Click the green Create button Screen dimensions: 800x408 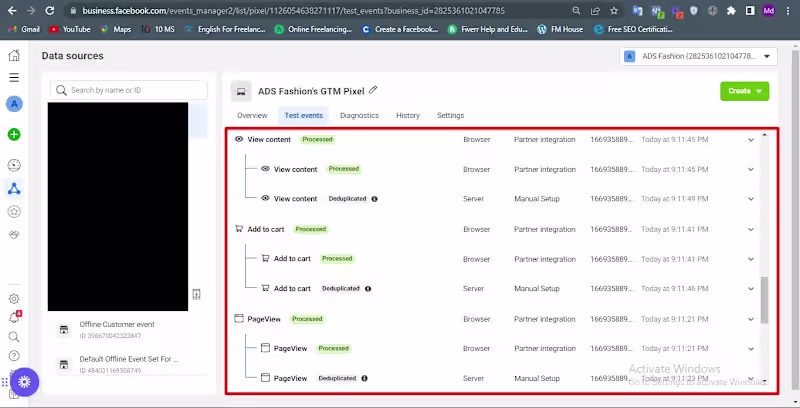tap(744, 91)
